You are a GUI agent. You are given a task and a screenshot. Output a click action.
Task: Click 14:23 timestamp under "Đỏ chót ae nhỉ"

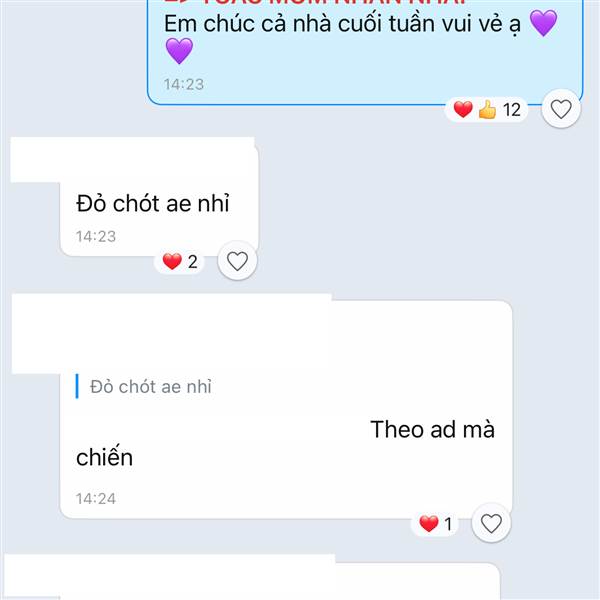click(x=96, y=236)
